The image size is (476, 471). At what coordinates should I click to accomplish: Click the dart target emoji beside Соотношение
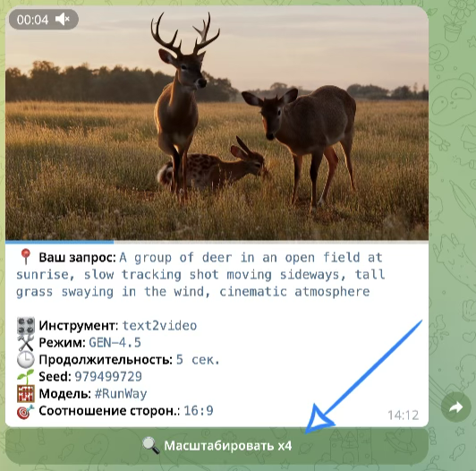coord(26,411)
